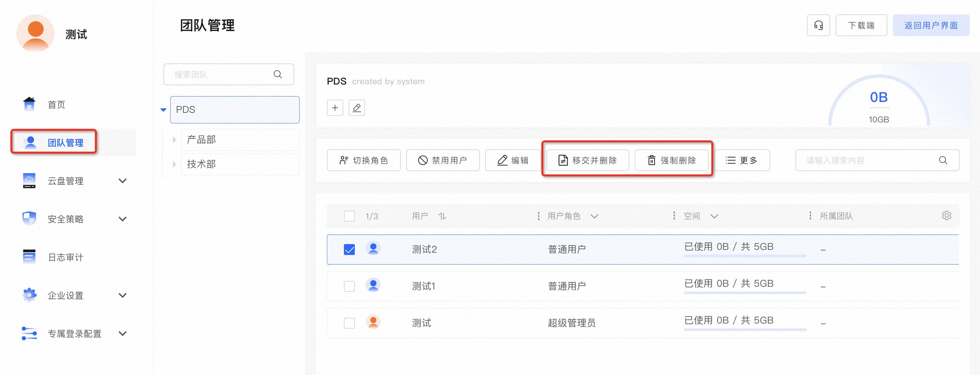This screenshot has width=980, height=375.
Task: Click 返回用户界面 button
Action: 931,26
